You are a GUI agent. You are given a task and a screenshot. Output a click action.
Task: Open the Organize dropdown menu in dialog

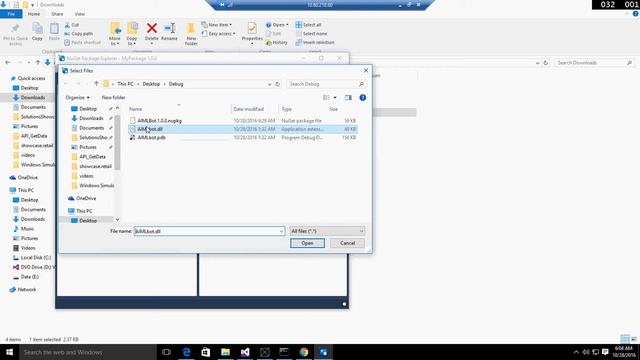(78, 98)
